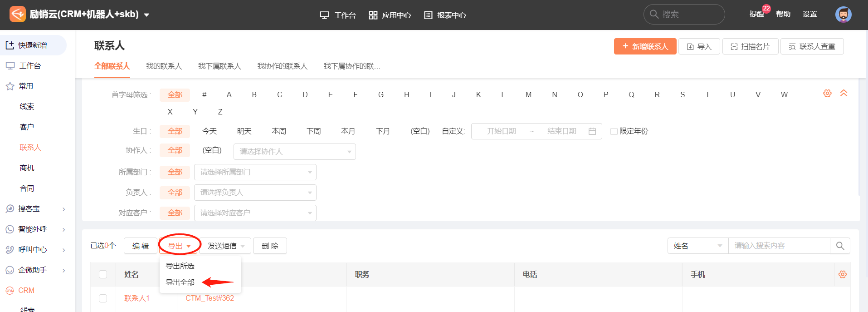Filter by initial letter A
868x312 pixels.
(x=229, y=94)
